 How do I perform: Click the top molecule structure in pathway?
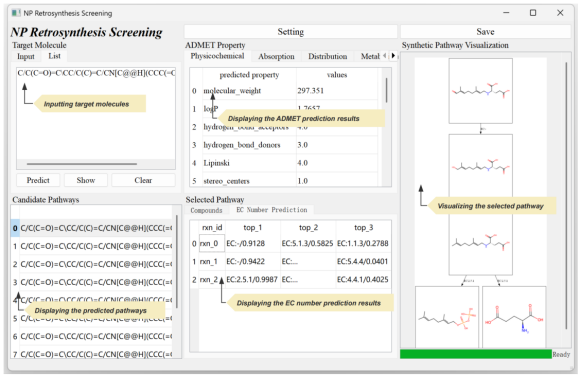tap(480, 91)
